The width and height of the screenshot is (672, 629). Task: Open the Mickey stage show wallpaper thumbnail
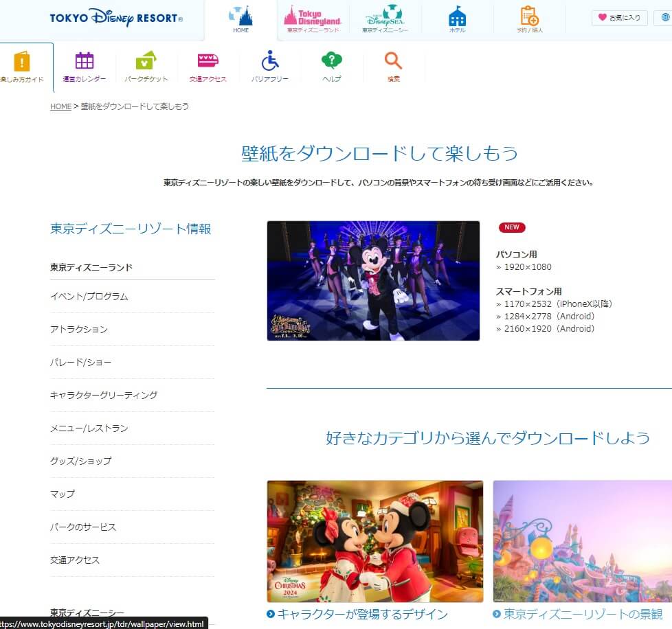pos(373,281)
